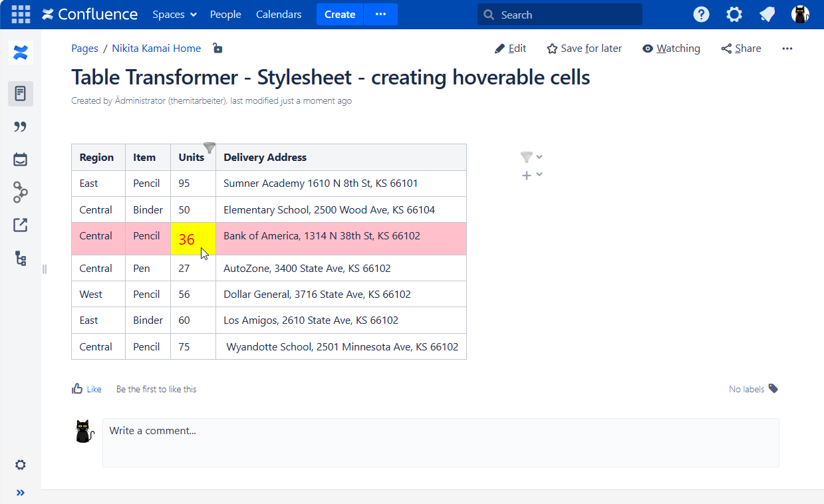Toggle Save for later star
Image resolution: width=824 pixels, height=504 pixels.
[584, 49]
